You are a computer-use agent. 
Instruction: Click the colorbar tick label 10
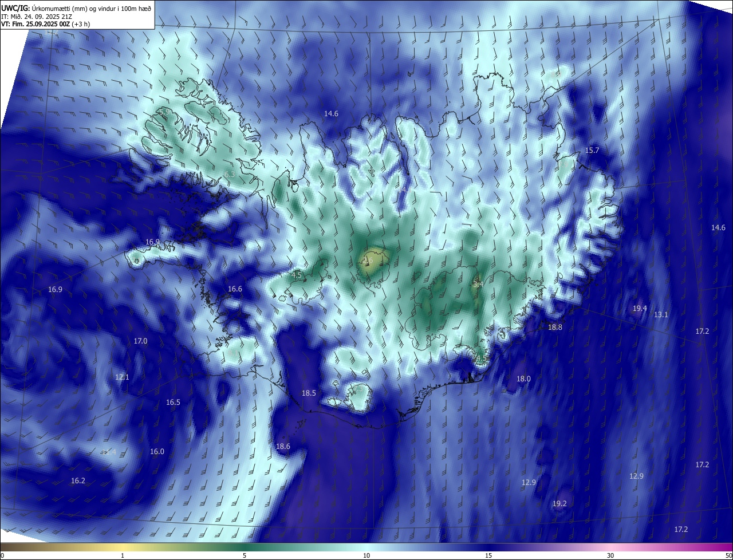pos(366,555)
